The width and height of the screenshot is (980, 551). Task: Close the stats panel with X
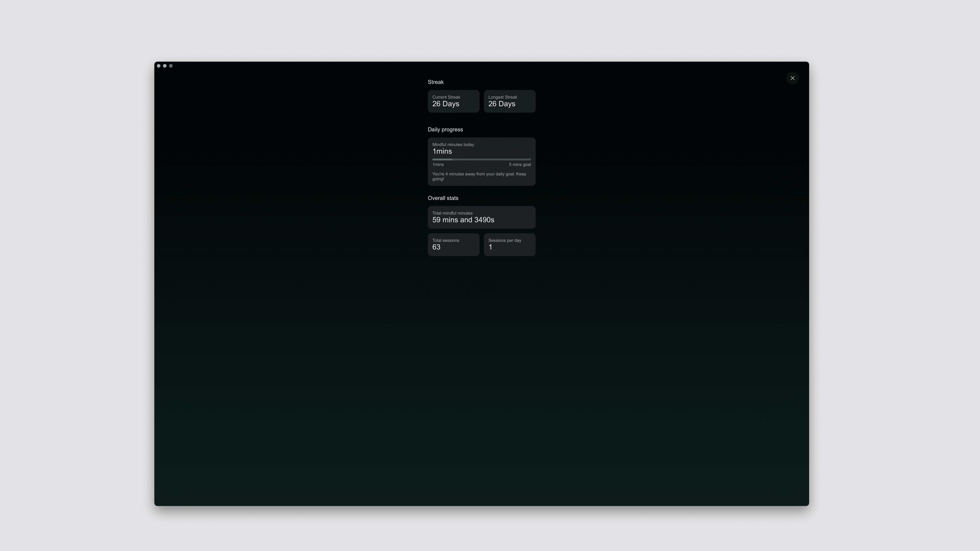point(792,78)
